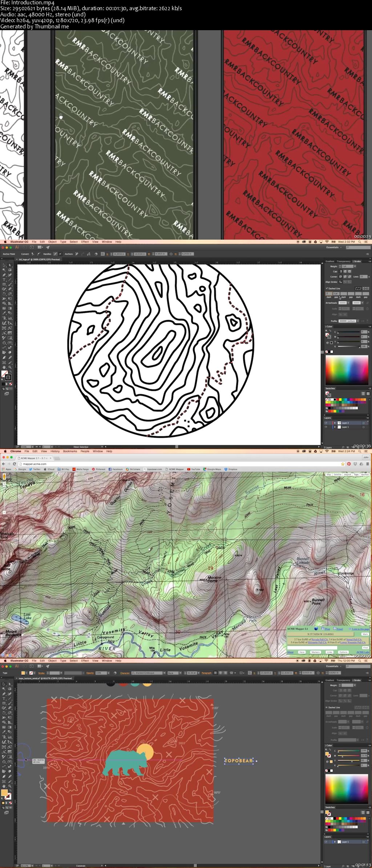
Task: Open Chrome's hamburger menu icon
Action: [x=367, y=464]
